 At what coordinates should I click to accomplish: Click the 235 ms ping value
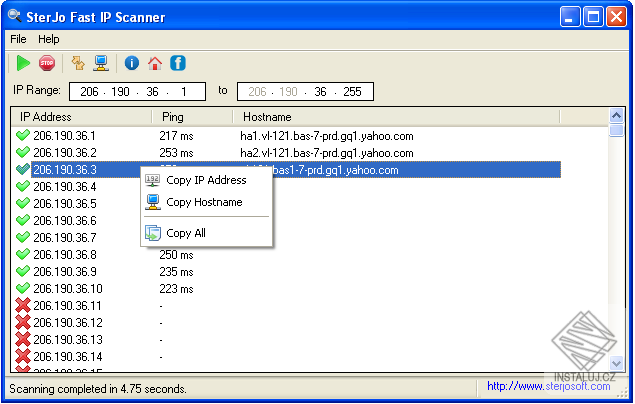[176, 272]
